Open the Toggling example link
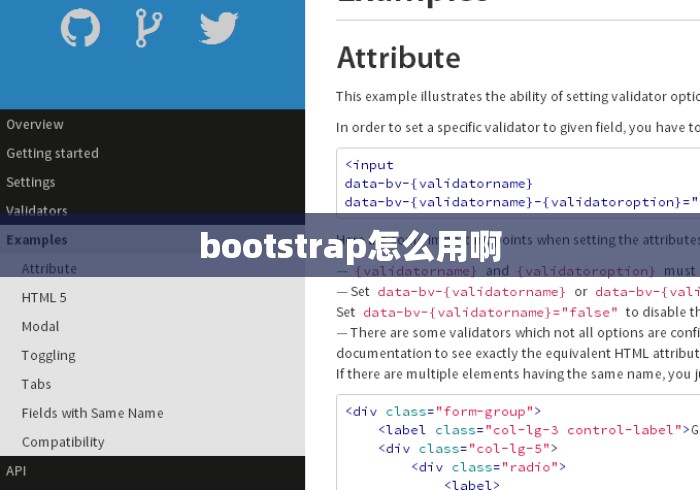The width and height of the screenshot is (700, 490). pos(48,356)
